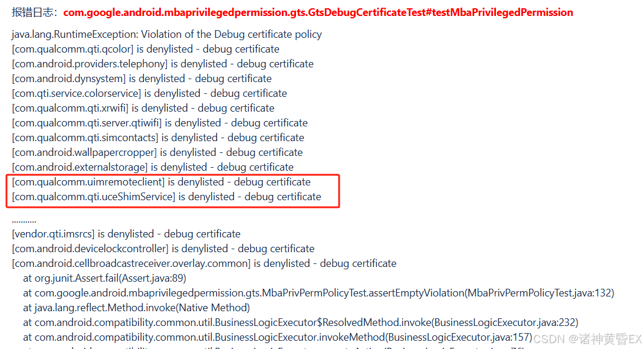Click the com.android.dynsystem denylisted line
The image size is (644, 349).
(x=142, y=79)
